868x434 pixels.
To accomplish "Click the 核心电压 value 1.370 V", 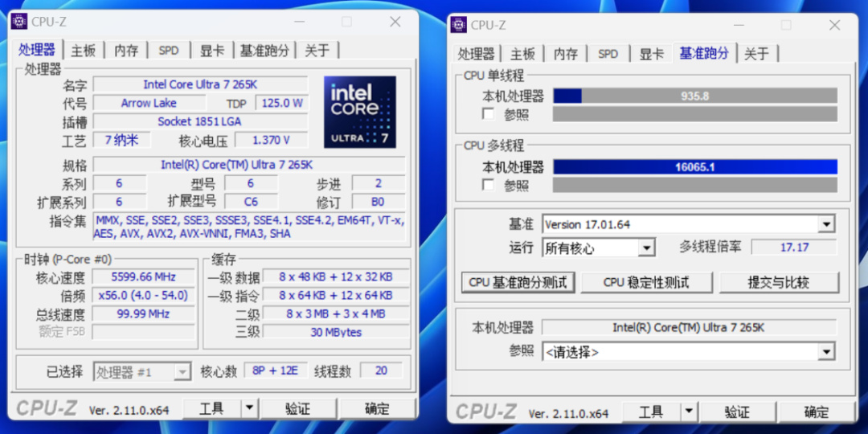I will click(x=272, y=140).
